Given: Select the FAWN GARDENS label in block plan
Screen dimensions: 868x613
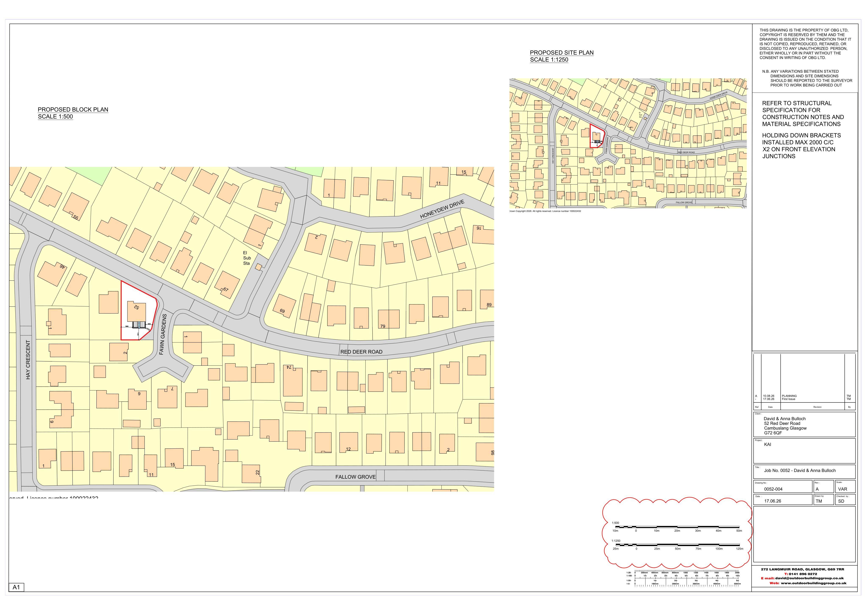Looking at the screenshot, I should click(x=163, y=334).
